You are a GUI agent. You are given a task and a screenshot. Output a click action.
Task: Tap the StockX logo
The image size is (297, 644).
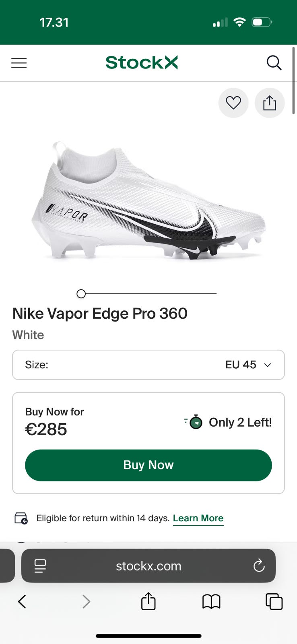pos(142,63)
